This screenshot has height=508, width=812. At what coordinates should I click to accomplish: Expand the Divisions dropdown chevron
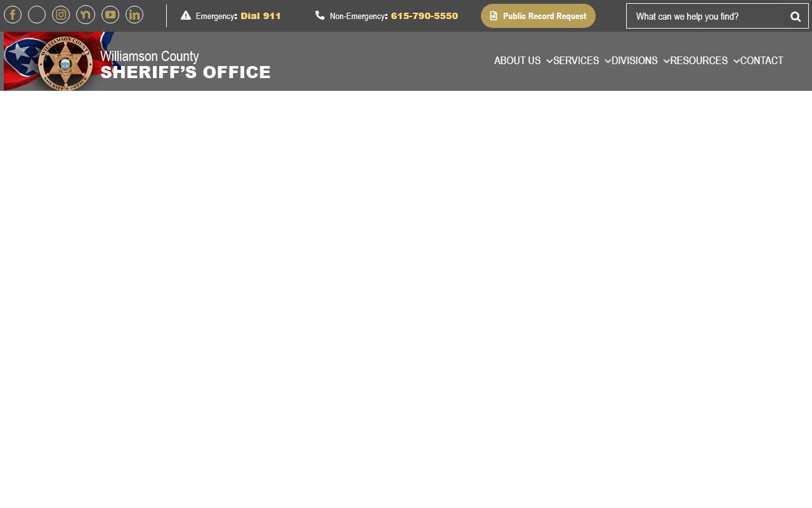(666, 61)
